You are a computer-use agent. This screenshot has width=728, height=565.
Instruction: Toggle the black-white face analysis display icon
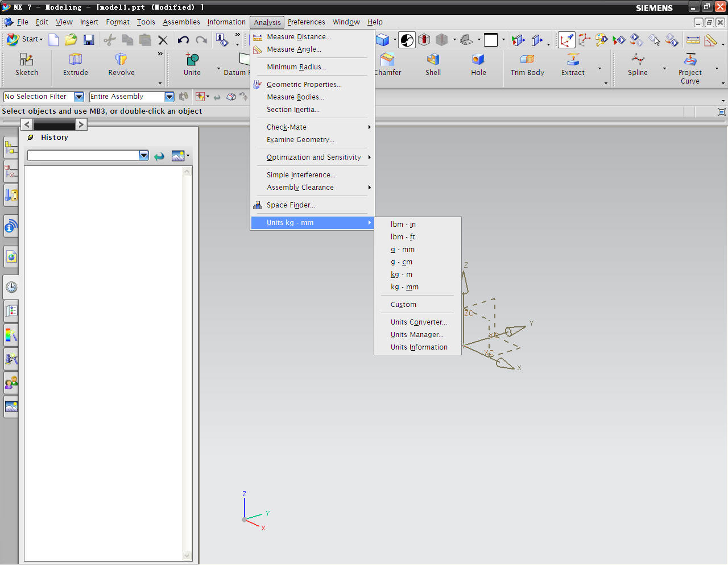[x=407, y=40]
